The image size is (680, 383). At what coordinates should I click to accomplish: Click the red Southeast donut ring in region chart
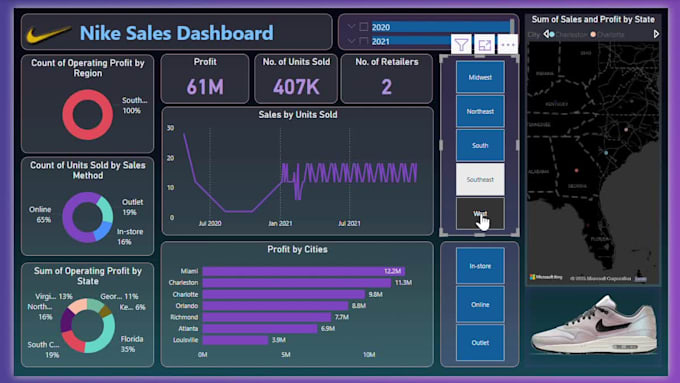click(x=88, y=94)
